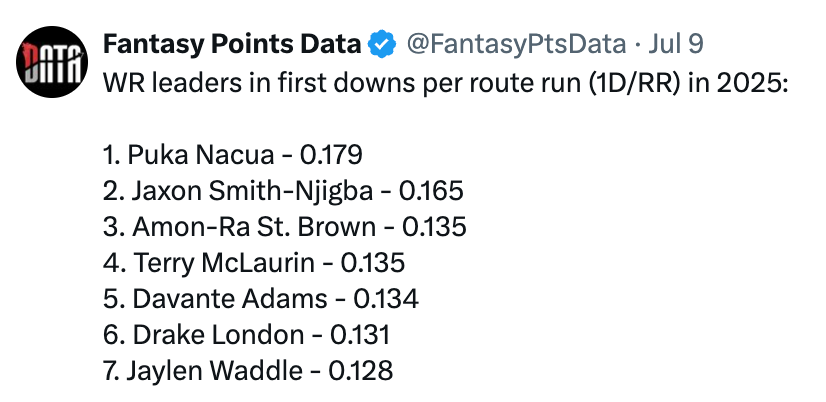Click the 0.128 value
Screen dimensions: 826x402
click(x=361, y=370)
